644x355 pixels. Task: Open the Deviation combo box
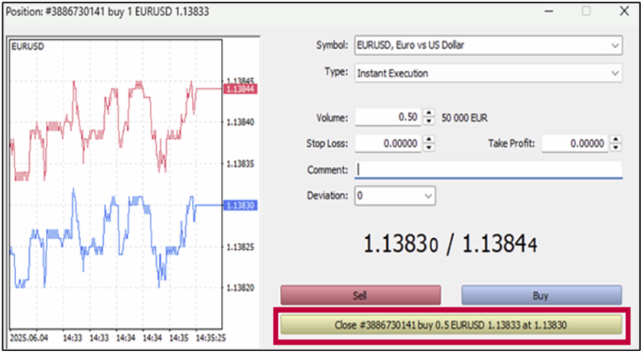395,196
